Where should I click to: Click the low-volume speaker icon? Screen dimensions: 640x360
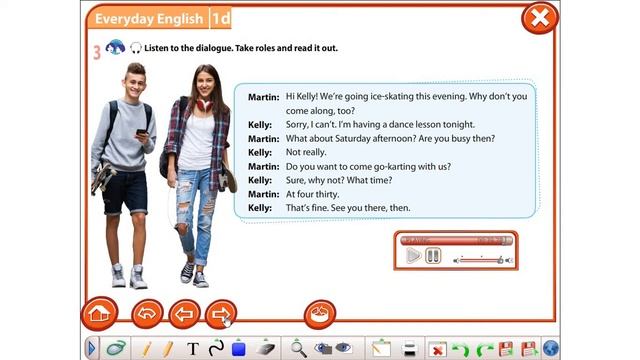coord(456,260)
